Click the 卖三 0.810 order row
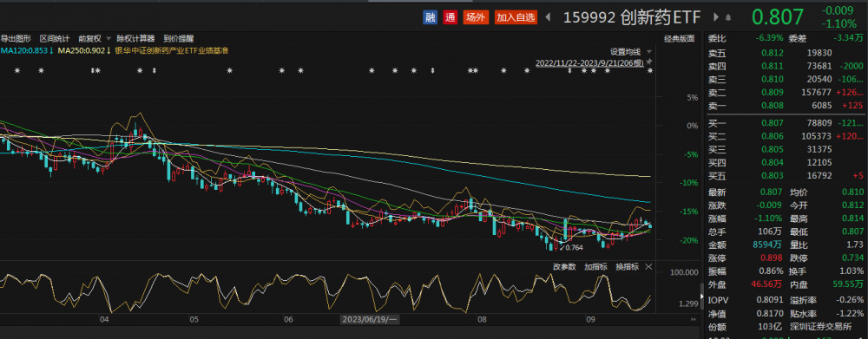The height and width of the screenshot is (339, 868). tap(786, 79)
